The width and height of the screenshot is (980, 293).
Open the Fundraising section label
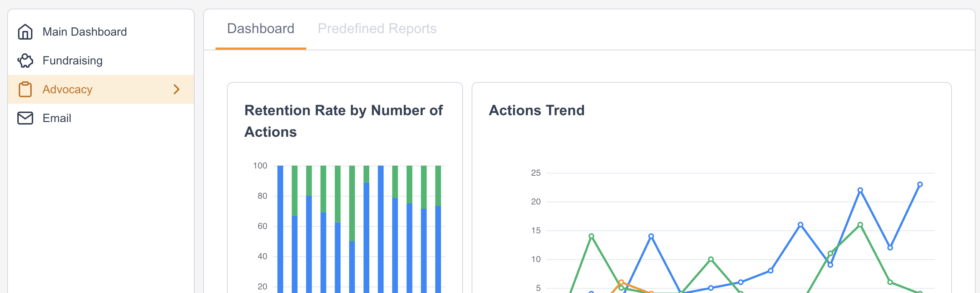pyautogui.click(x=72, y=60)
